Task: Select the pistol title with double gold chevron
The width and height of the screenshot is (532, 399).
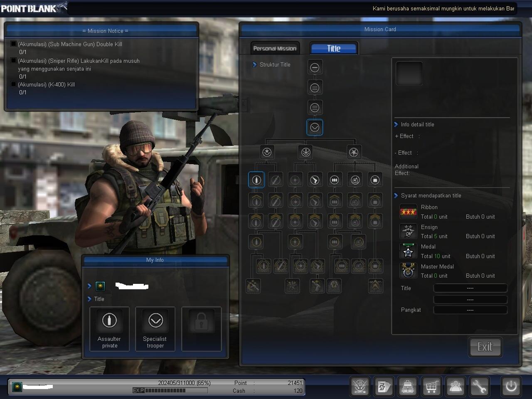Action: click(315, 221)
